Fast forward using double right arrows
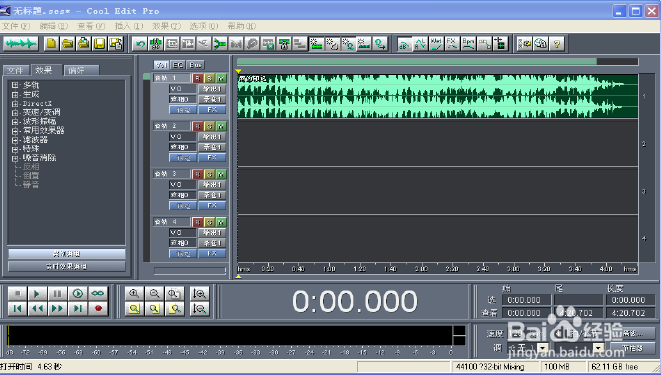 click(57, 309)
